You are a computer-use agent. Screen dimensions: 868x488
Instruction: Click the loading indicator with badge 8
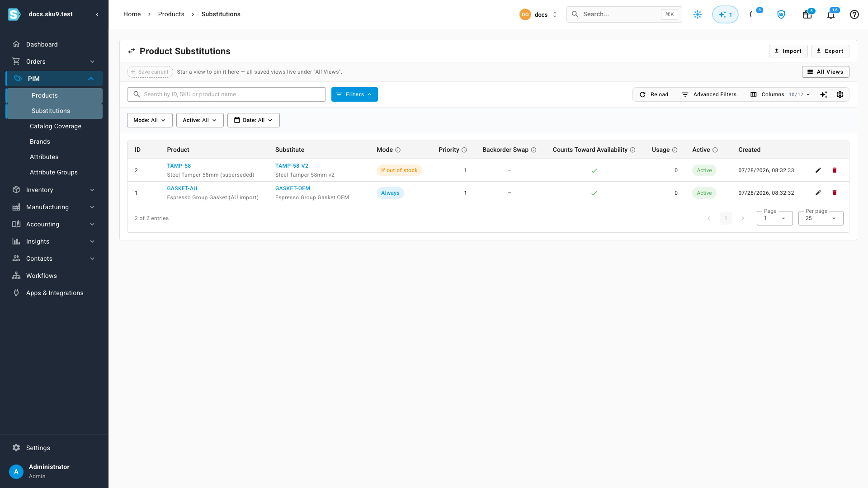point(752,14)
